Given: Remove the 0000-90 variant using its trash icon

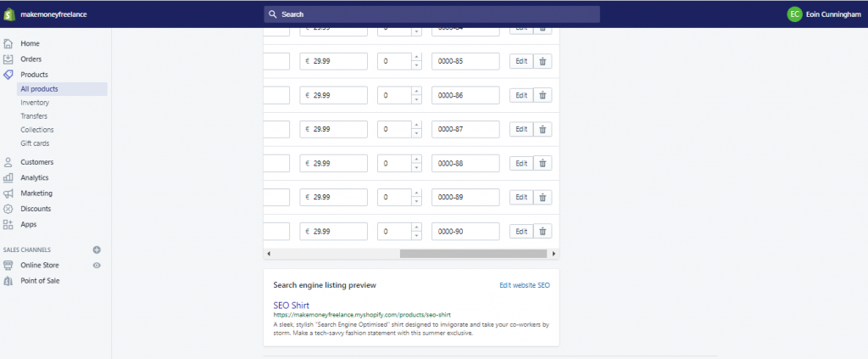Looking at the screenshot, I should [542, 231].
